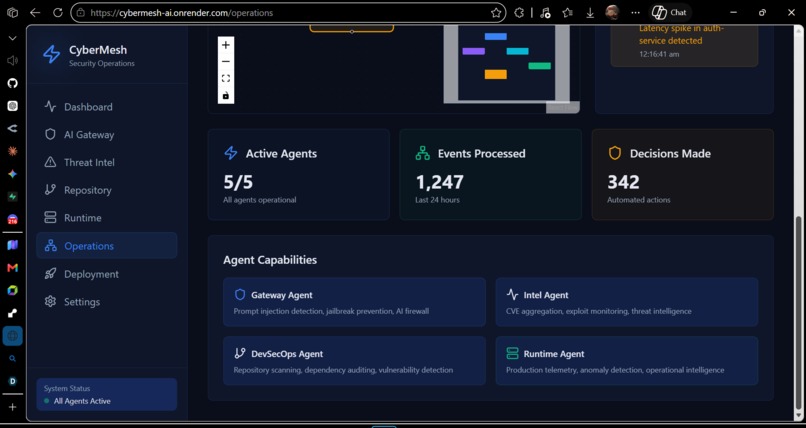Screen dimensions: 806x428
Task: Switch to the calendar 216 tab
Action: 12,219
